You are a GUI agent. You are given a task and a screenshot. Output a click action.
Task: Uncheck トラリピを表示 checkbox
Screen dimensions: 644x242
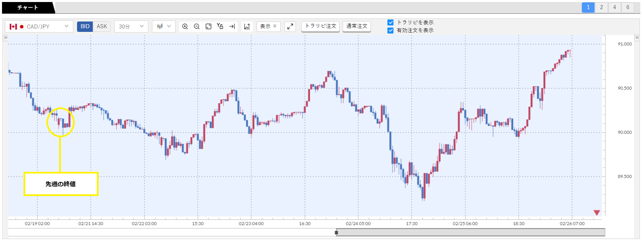pyautogui.click(x=390, y=22)
